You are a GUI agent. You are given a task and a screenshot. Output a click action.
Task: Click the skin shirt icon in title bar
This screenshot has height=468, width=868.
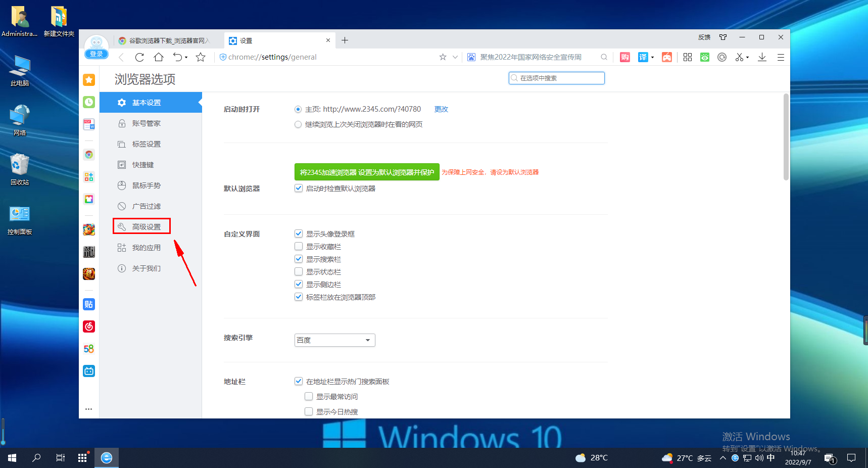tap(723, 37)
